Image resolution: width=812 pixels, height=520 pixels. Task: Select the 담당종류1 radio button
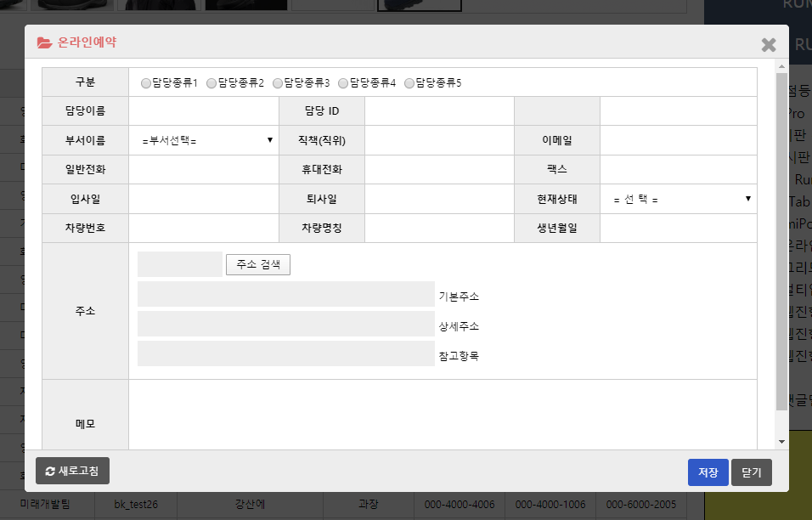(x=146, y=83)
